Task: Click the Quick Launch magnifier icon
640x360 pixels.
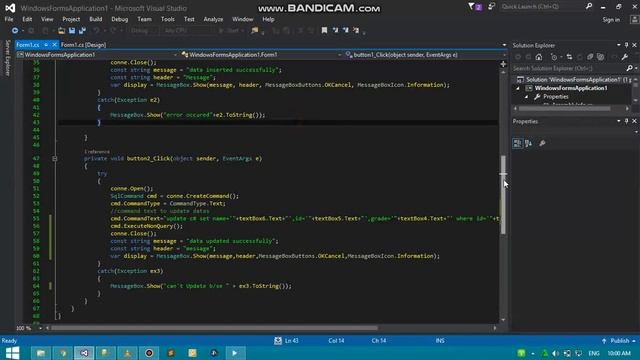Action: click(589, 7)
